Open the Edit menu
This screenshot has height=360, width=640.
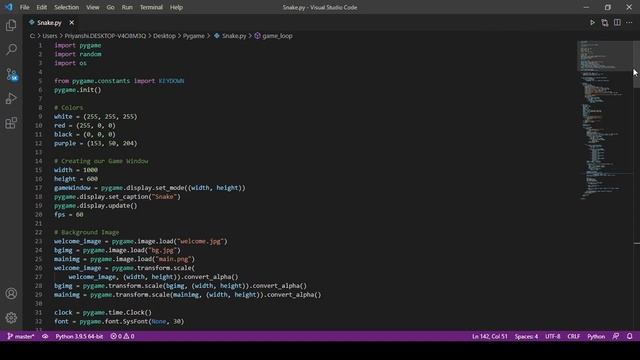click(42, 7)
